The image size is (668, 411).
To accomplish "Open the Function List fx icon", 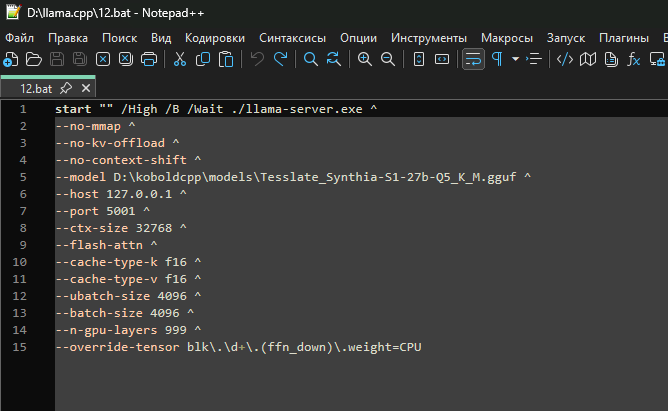I will click(634, 59).
